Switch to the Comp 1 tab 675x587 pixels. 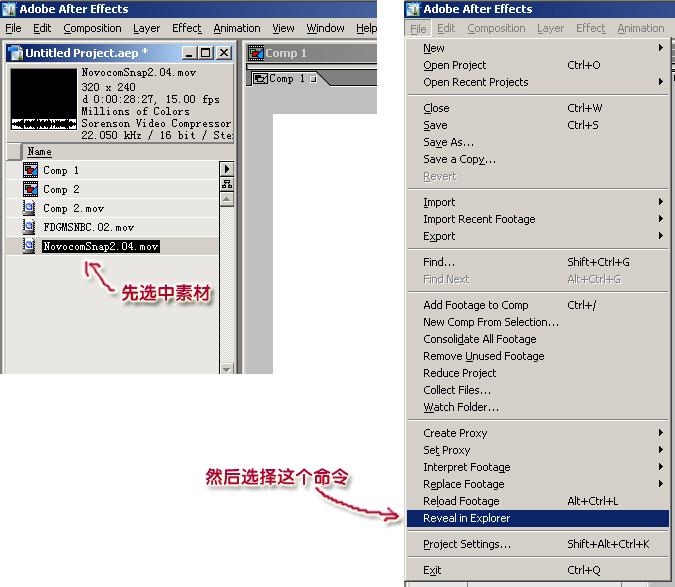click(x=286, y=79)
